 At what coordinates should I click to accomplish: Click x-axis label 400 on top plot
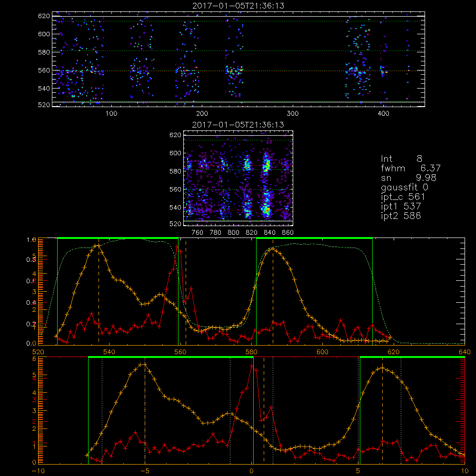pyautogui.click(x=383, y=114)
